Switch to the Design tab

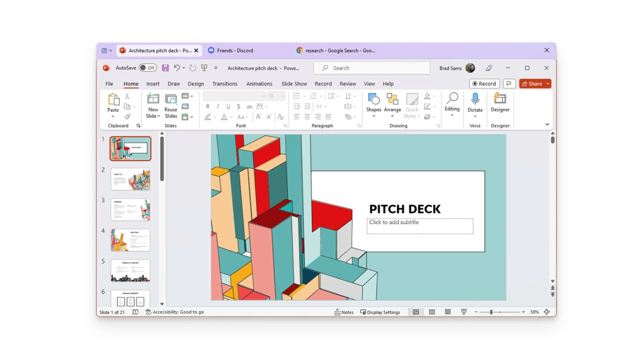(x=196, y=84)
